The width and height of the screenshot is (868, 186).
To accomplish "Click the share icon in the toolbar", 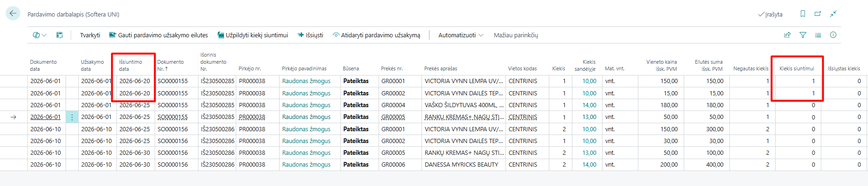I will [787, 35].
